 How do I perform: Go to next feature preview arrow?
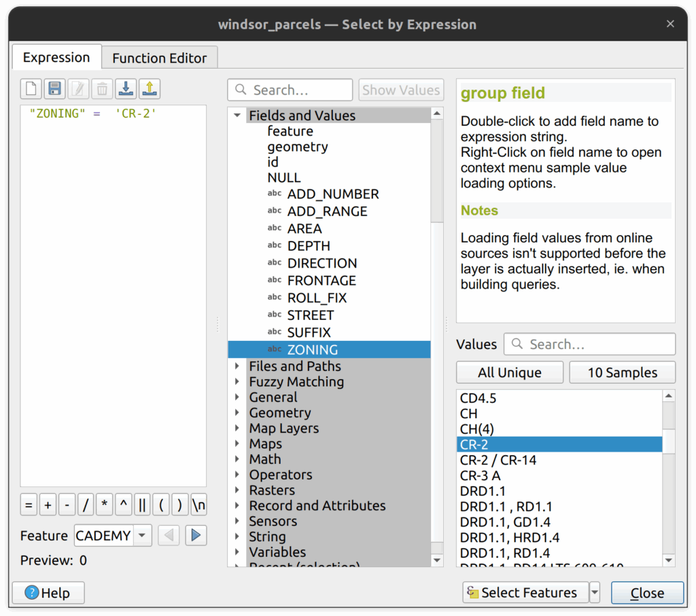click(x=196, y=536)
